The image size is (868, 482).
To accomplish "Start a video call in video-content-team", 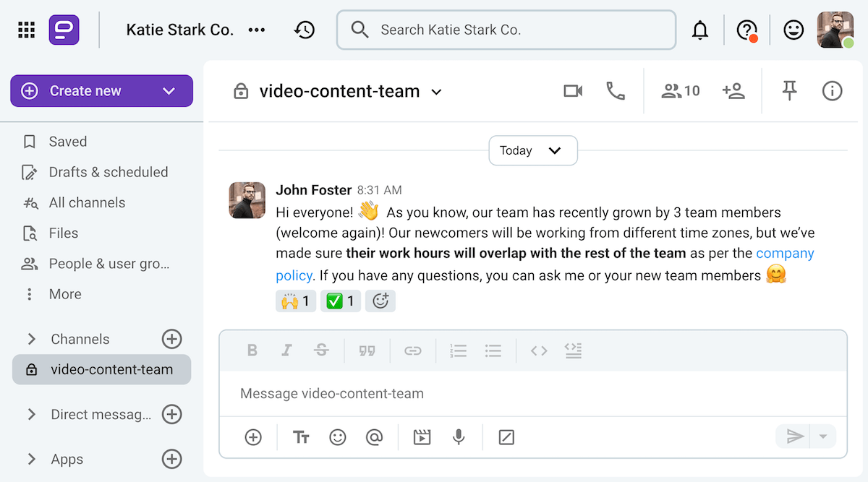I will (x=573, y=91).
